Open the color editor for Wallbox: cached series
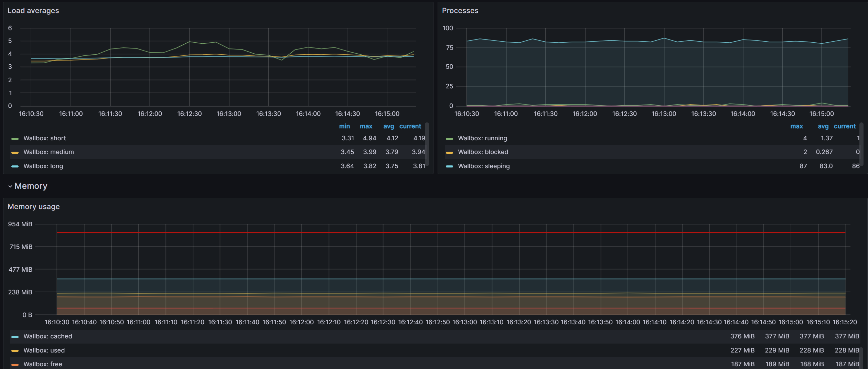Viewport: 868px width, 369px height. coord(15,336)
